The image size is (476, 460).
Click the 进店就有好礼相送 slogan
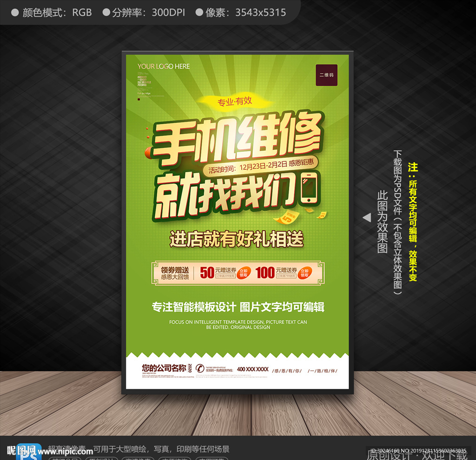237,239
